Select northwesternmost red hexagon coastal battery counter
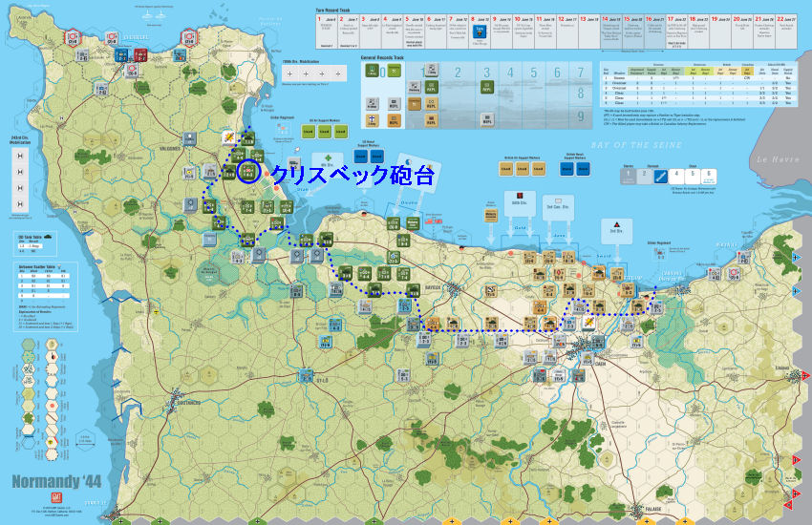The height and width of the screenshot is (525, 812). pyautogui.click(x=72, y=37)
